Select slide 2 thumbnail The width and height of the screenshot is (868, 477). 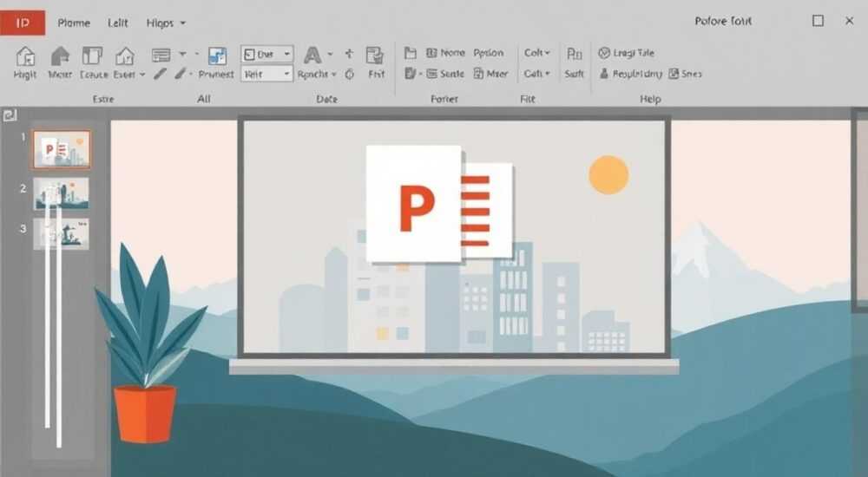tap(61, 193)
